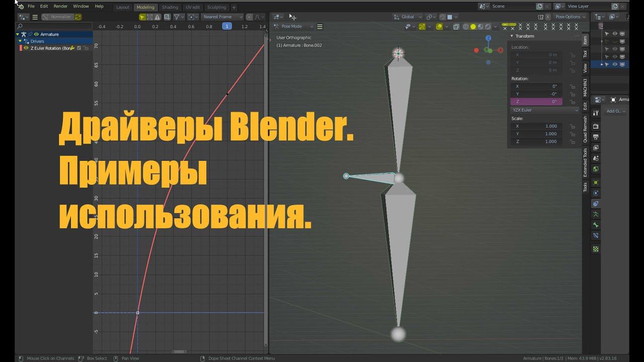The image size is (644, 362).
Task: Toggle Only Selected arrow filter icon
Action: tap(142, 17)
